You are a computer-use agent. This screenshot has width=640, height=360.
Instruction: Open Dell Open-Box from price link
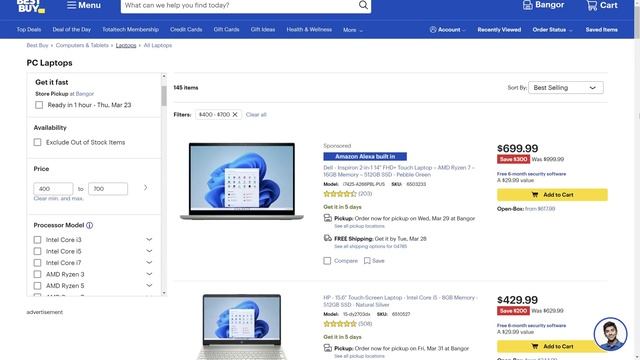pos(540,209)
